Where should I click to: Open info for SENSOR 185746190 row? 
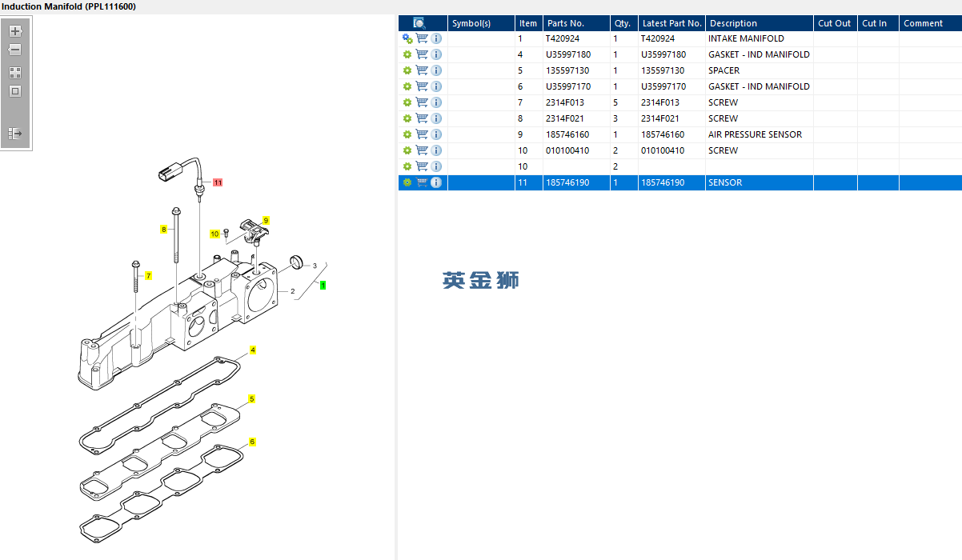point(436,182)
